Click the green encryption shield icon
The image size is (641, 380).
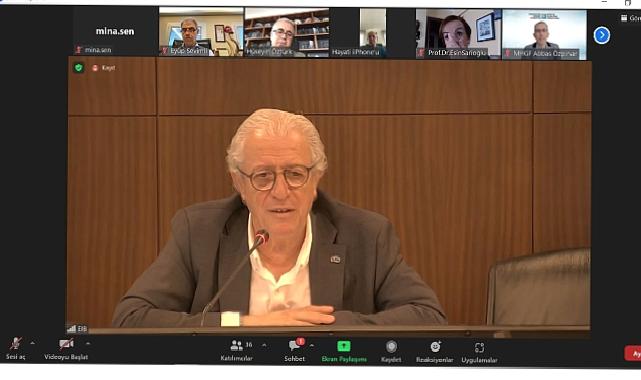[79, 68]
